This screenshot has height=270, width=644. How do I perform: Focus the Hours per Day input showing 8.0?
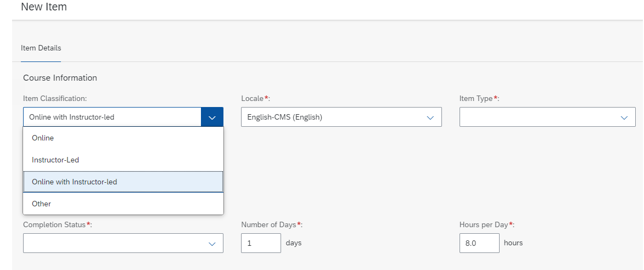click(x=480, y=243)
